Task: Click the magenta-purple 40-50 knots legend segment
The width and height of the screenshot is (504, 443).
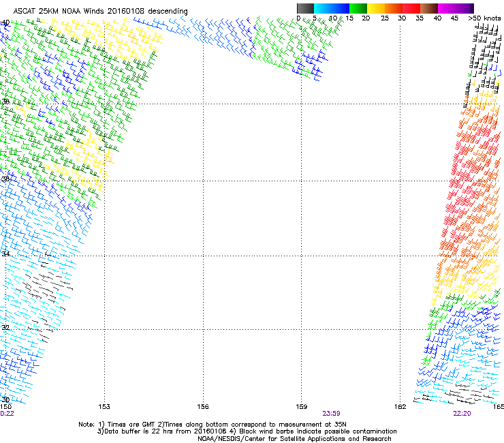Action: (456, 8)
